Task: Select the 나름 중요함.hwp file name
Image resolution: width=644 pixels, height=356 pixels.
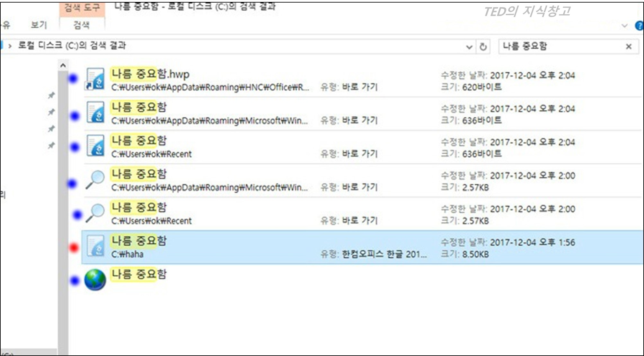Action: (150, 74)
